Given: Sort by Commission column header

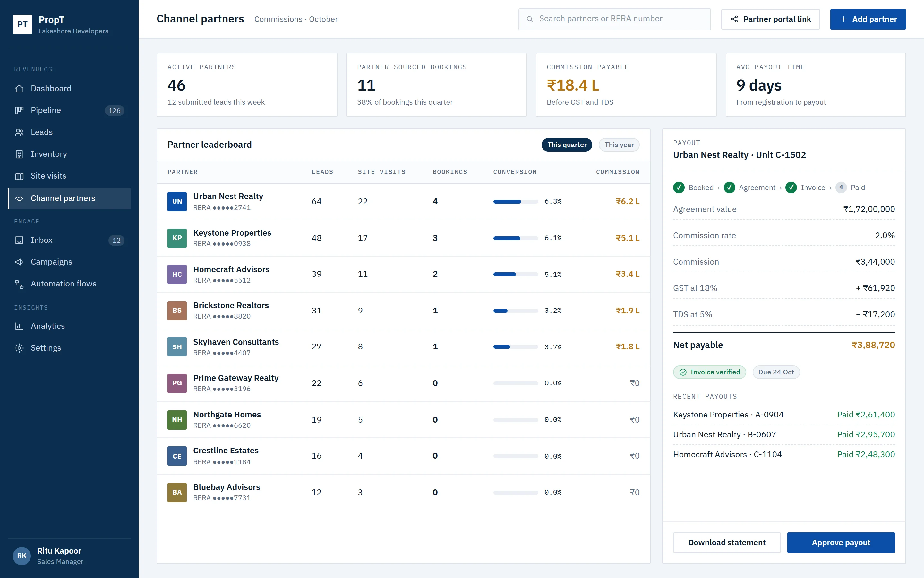Looking at the screenshot, I should click(x=617, y=172).
